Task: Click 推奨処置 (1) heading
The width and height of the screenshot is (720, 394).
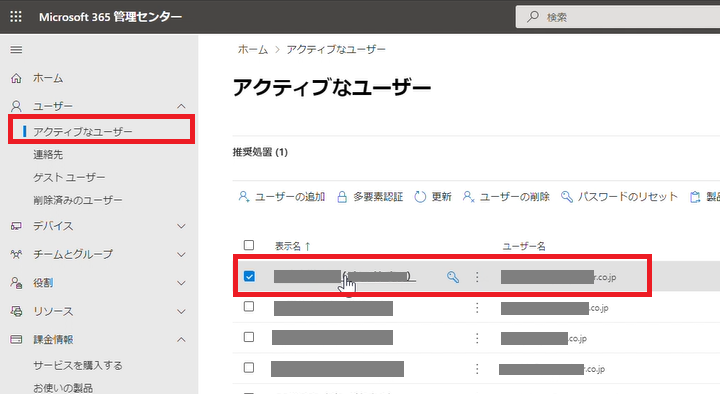Action: (x=260, y=152)
